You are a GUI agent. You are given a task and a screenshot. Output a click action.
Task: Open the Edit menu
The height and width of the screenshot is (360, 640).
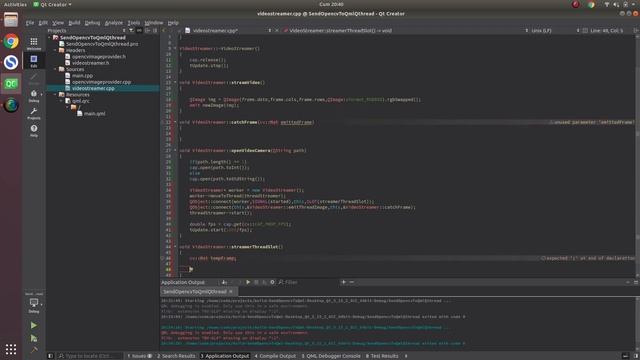(x=43, y=23)
